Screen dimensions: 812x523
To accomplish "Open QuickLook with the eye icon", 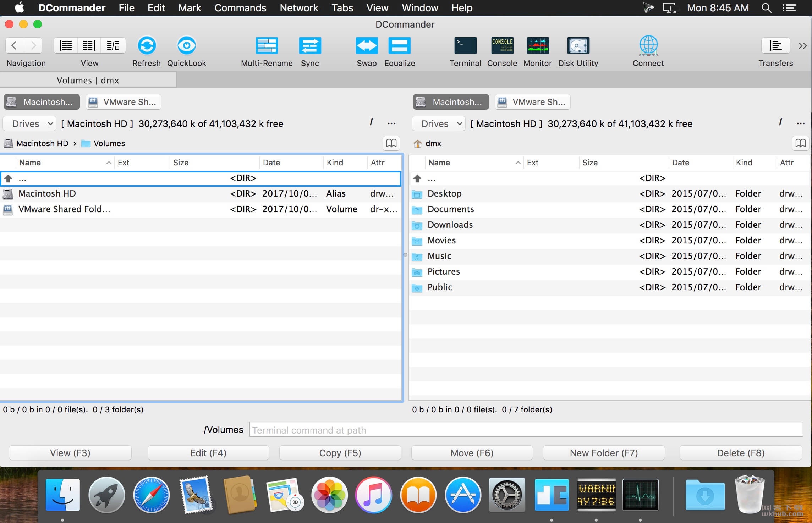I will (187, 45).
